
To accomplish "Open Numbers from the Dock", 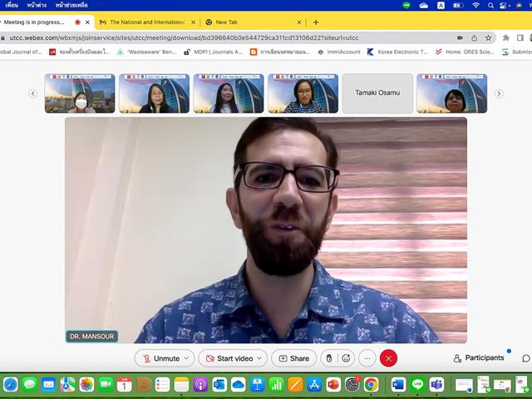I will 276,385.
